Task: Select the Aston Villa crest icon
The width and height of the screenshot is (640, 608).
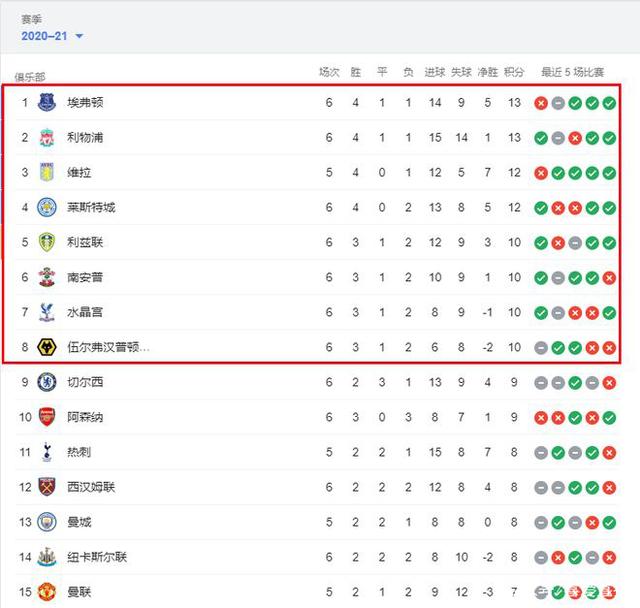Action: pos(47,172)
